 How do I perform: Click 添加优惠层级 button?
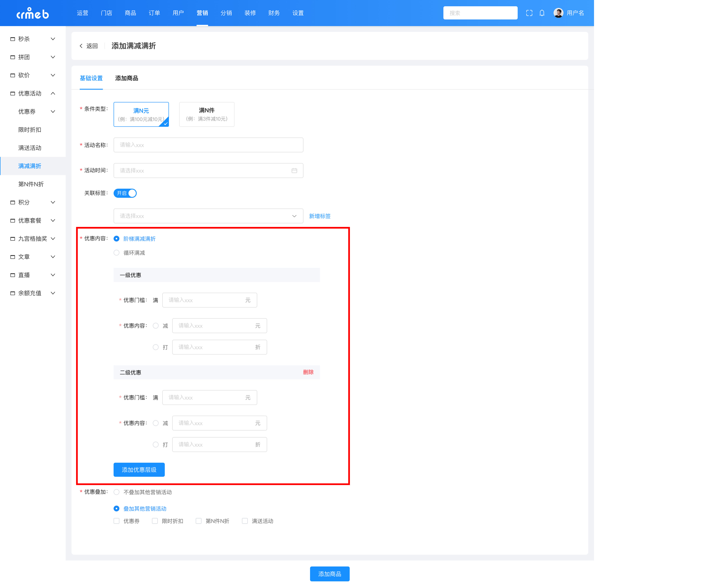pyautogui.click(x=139, y=470)
